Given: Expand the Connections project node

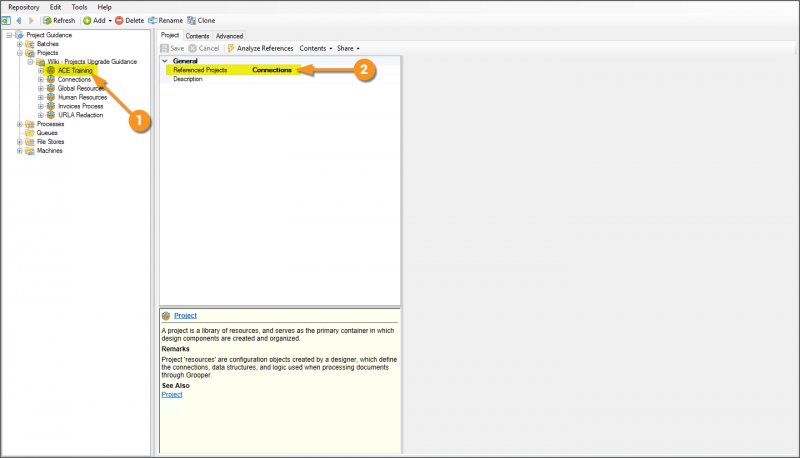Looking at the screenshot, I should (41, 80).
